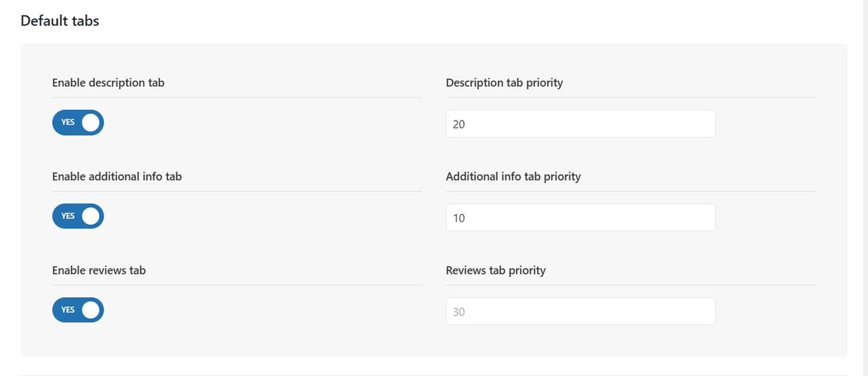Click YES text on additional info toggle

pyautogui.click(x=68, y=216)
